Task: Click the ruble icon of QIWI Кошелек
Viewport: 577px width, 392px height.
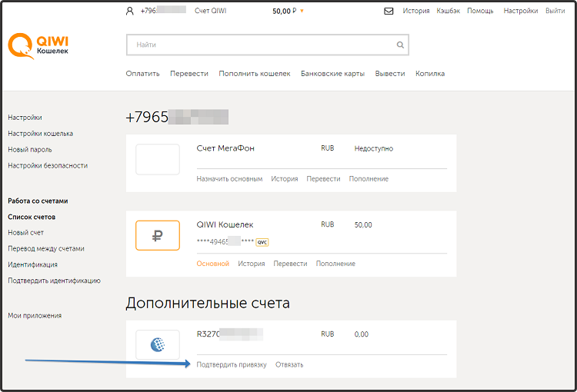Action: coord(158,235)
